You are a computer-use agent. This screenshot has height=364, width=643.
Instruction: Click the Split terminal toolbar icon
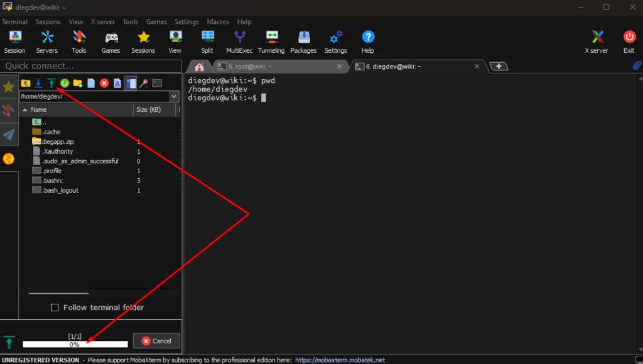point(207,42)
